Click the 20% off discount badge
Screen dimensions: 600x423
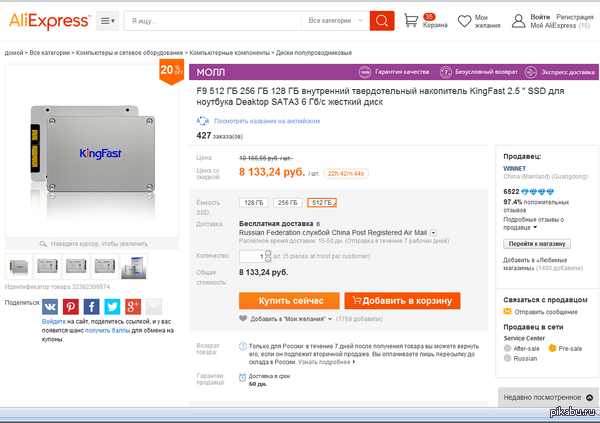pyautogui.click(x=171, y=71)
